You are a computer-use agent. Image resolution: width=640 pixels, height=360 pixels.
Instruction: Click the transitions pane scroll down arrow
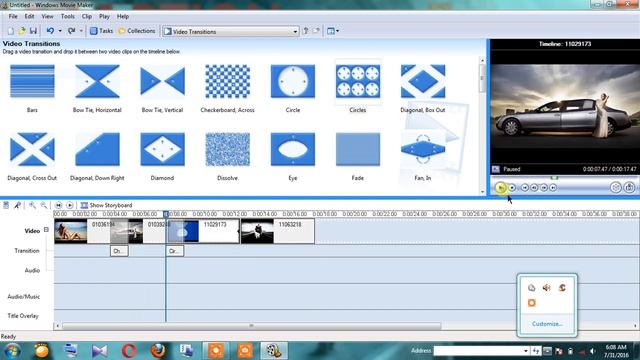[482, 191]
